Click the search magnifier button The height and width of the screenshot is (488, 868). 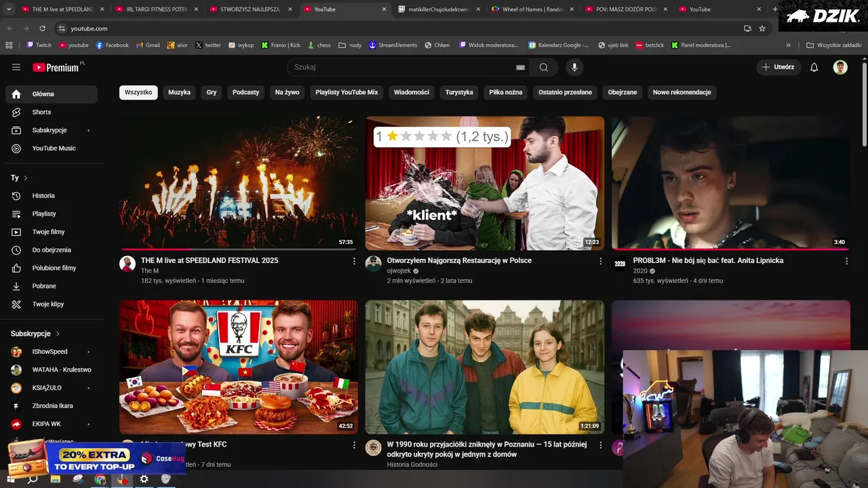click(544, 67)
